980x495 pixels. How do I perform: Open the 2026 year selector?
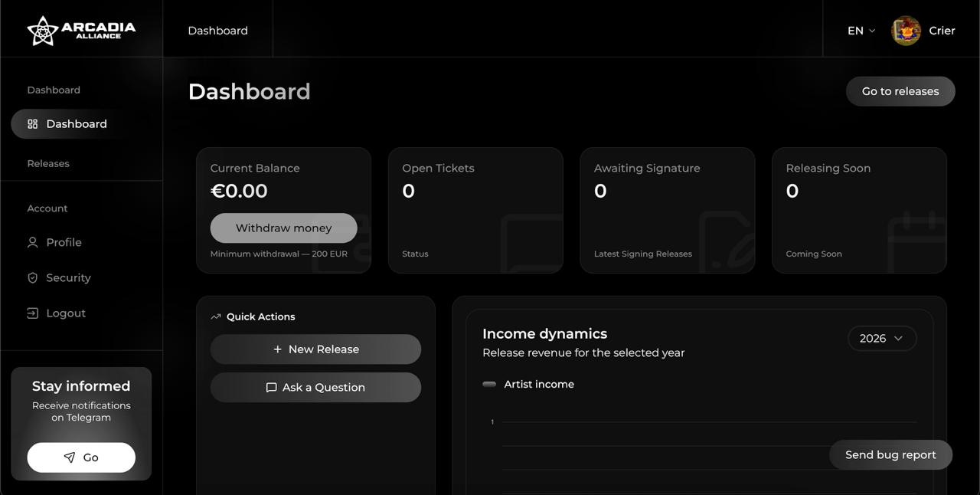point(882,338)
